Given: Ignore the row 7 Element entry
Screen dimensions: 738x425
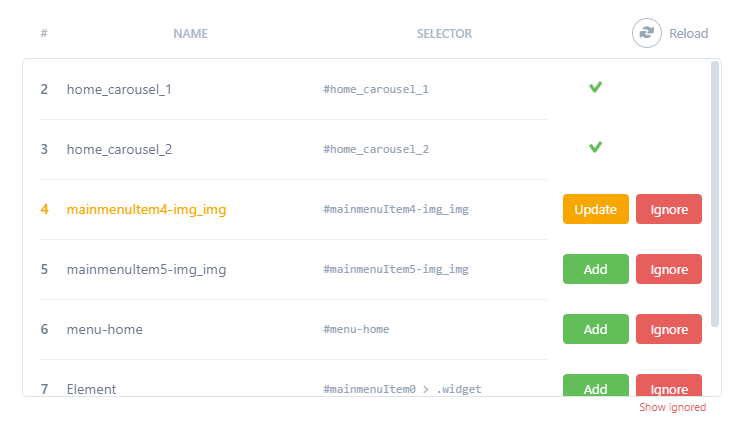Looking at the screenshot, I should [669, 385].
